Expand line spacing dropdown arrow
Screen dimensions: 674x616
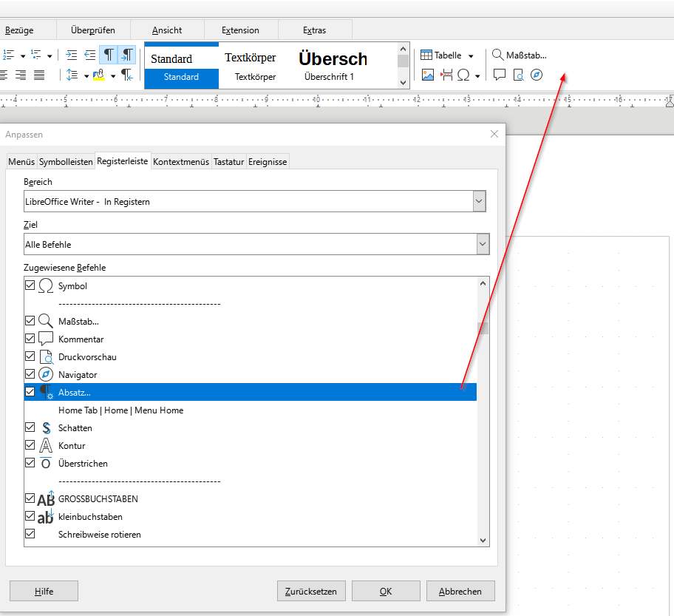[x=86, y=76]
